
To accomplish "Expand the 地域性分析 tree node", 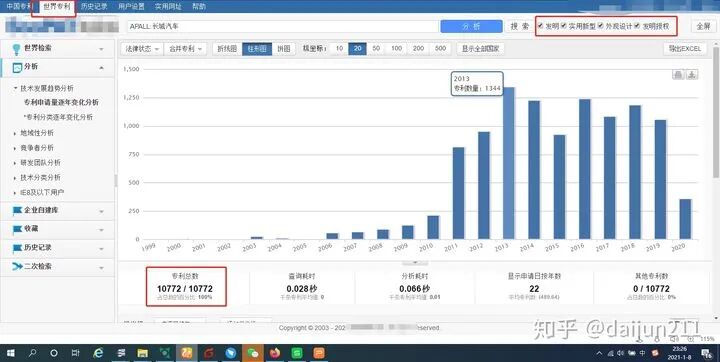I will 15,133.
